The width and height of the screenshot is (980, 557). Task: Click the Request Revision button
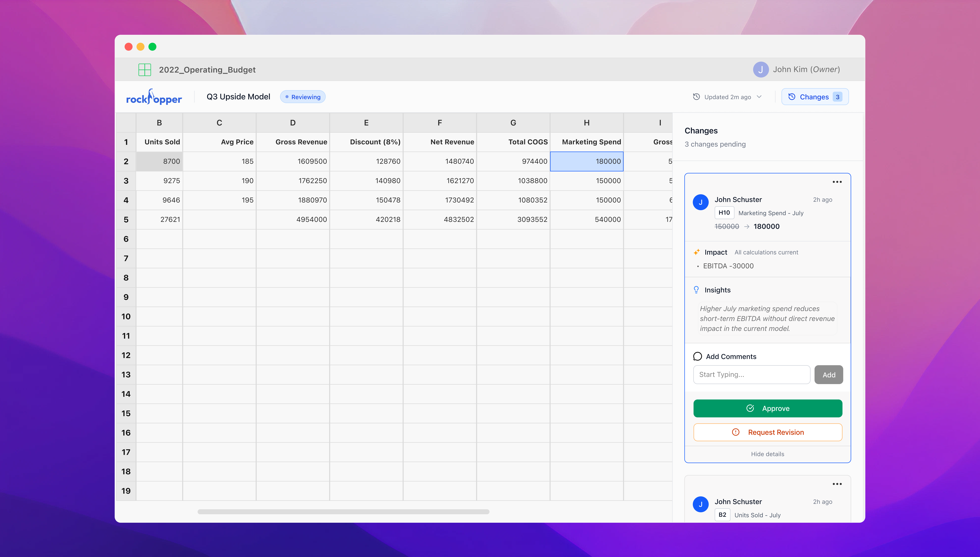768,432
